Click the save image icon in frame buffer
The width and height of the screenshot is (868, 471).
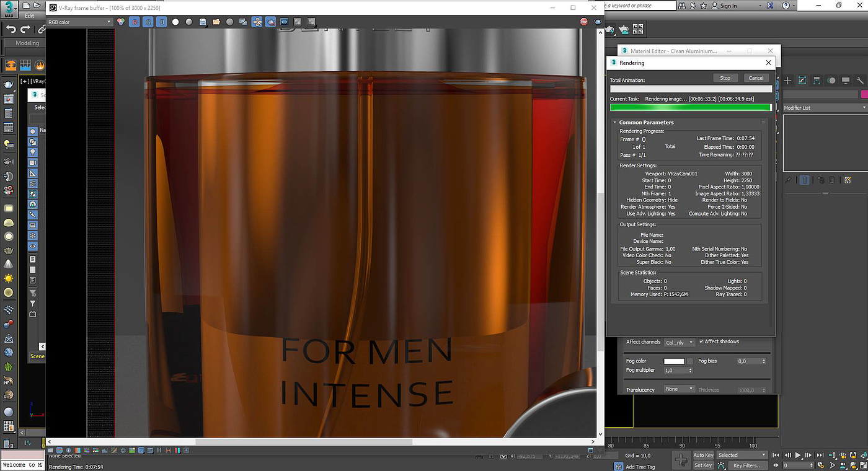203,22
